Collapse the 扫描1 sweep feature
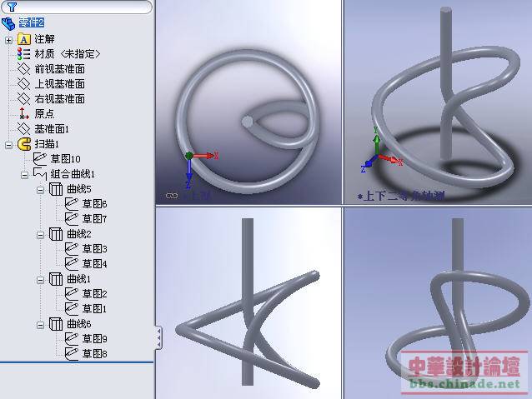532x399 pixels. coord(8,145)
